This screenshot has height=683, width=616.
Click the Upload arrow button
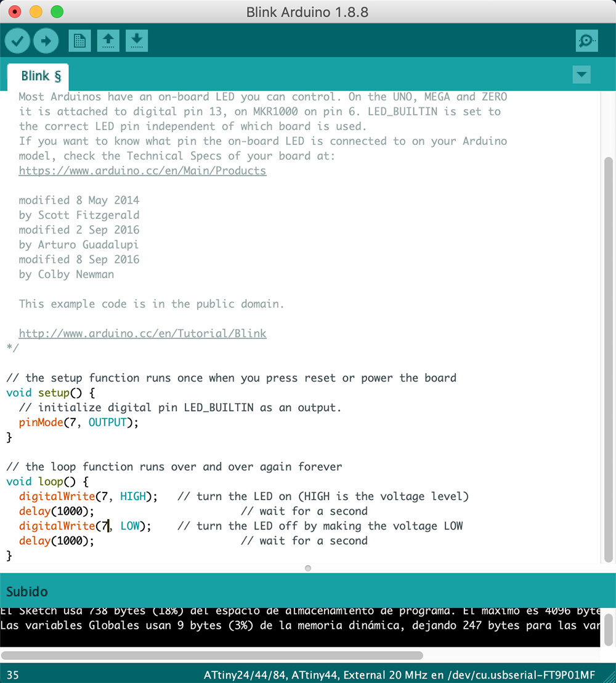pos(46,41)
